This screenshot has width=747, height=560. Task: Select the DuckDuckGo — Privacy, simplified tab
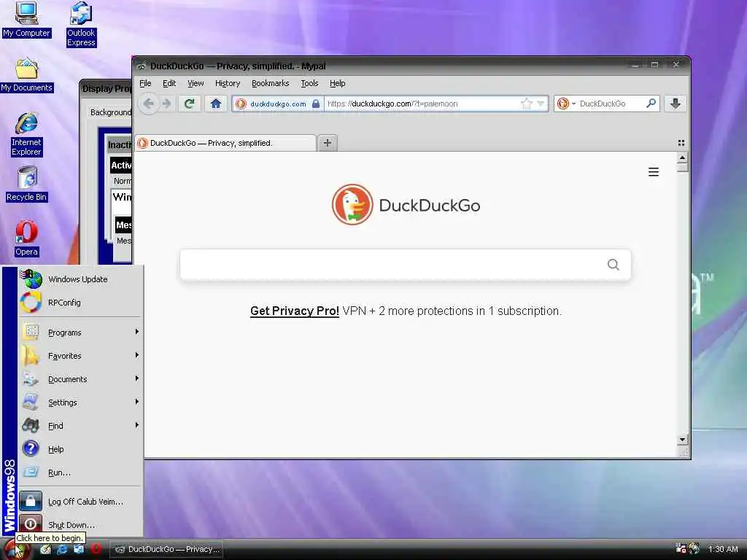(x=225, y=143)
